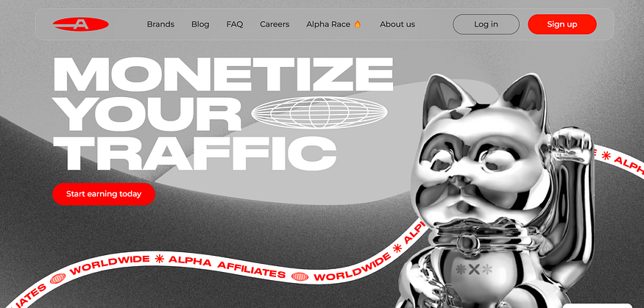
Task: Open the FAQ section
Action: pyautogui.click(x=235, y=24)
